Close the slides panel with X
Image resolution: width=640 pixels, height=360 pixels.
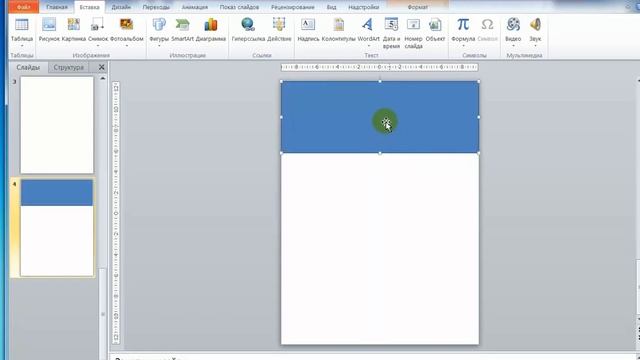[x=102, y=67]
